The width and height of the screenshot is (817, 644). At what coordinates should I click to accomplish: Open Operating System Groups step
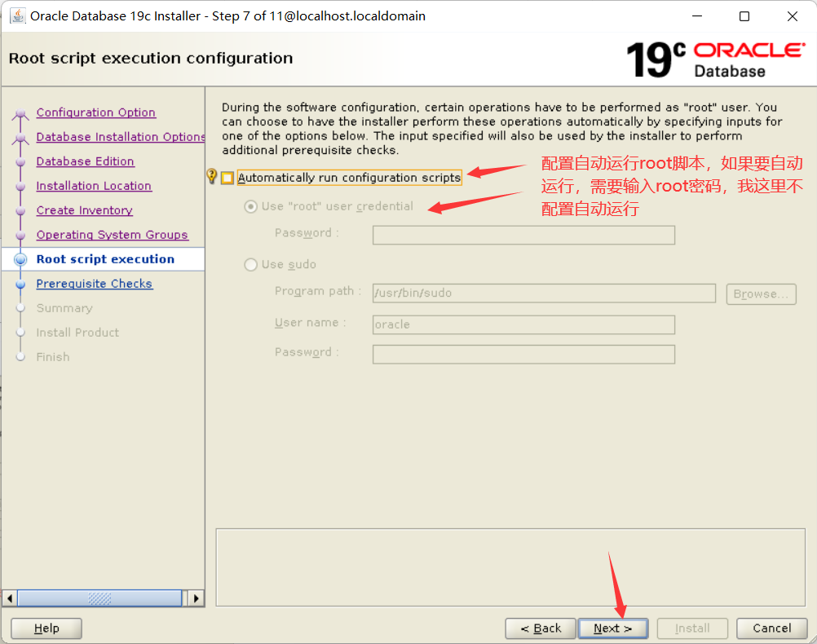(x=112, y=235)
